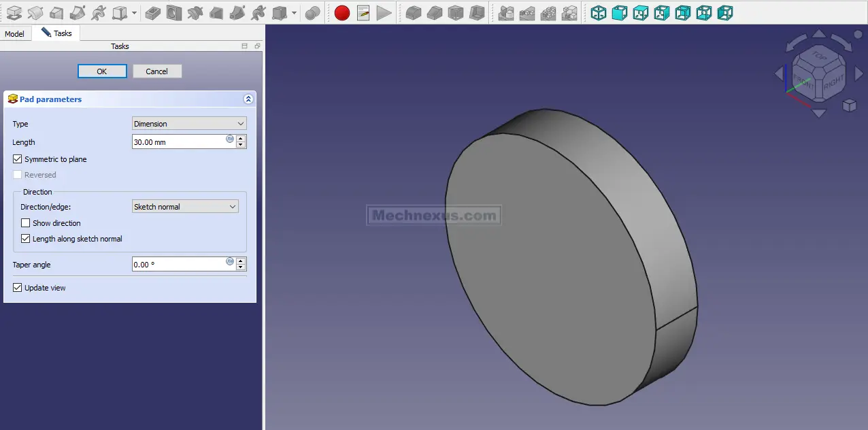Uncheck Symmetric to plane
This screenshot has width=868, height=430.
click(18, 159)
